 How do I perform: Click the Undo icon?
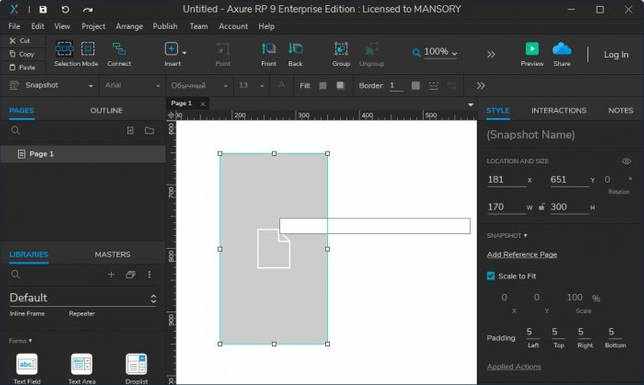click(65, 9)
